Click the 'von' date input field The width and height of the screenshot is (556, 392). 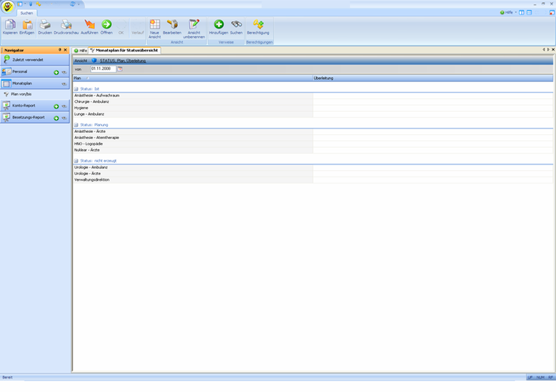pos(102,70)
